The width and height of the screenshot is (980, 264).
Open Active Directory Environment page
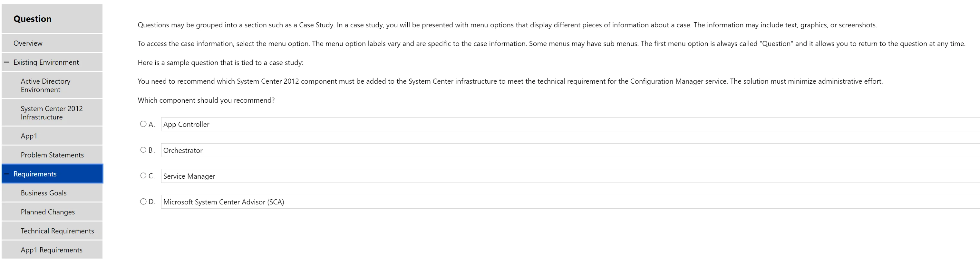(45, 85)
